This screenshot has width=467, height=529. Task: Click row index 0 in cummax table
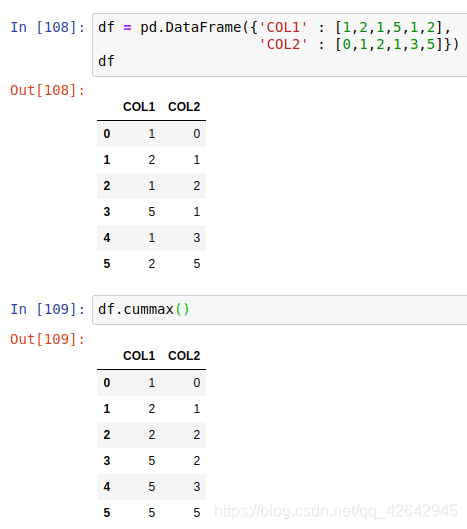pyautogui.click(x=107, y=383)
